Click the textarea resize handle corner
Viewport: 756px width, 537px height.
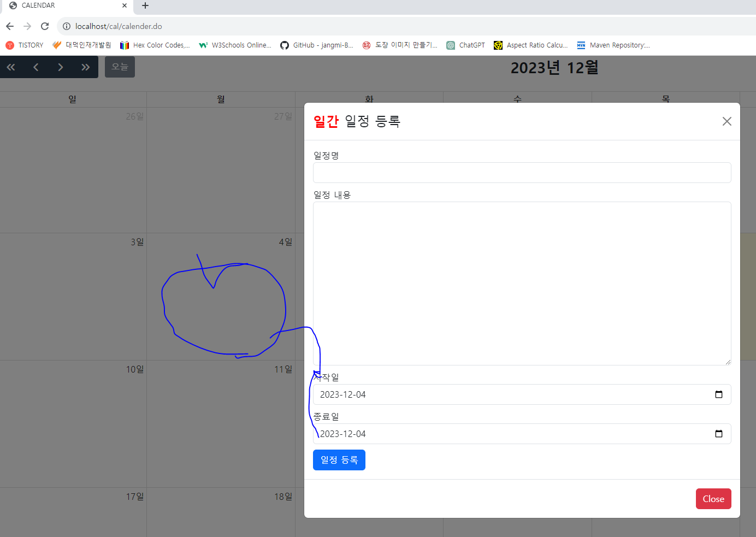point(728,362)
